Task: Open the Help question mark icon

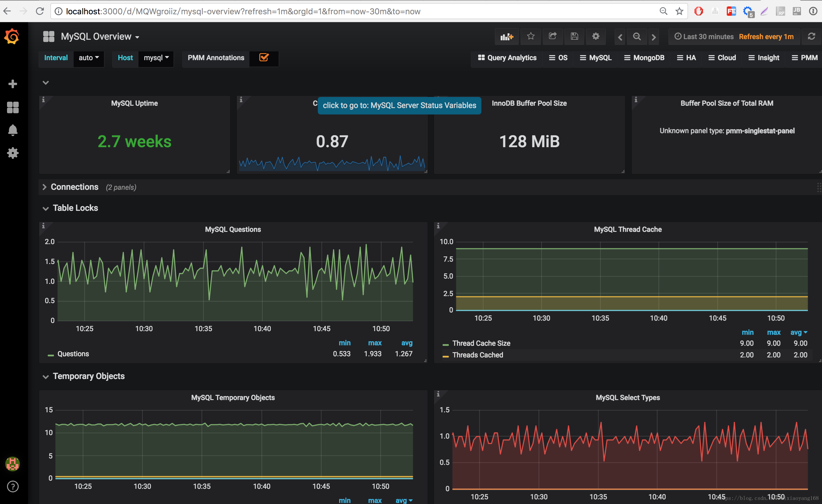Action: (13, 486)
